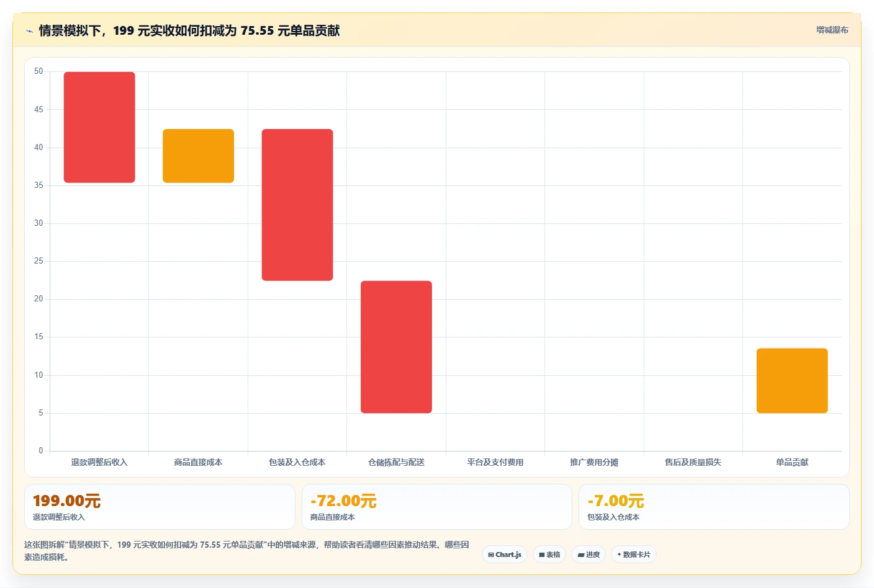Click the 仓储拣配与配送 axis label

[396, 462]
